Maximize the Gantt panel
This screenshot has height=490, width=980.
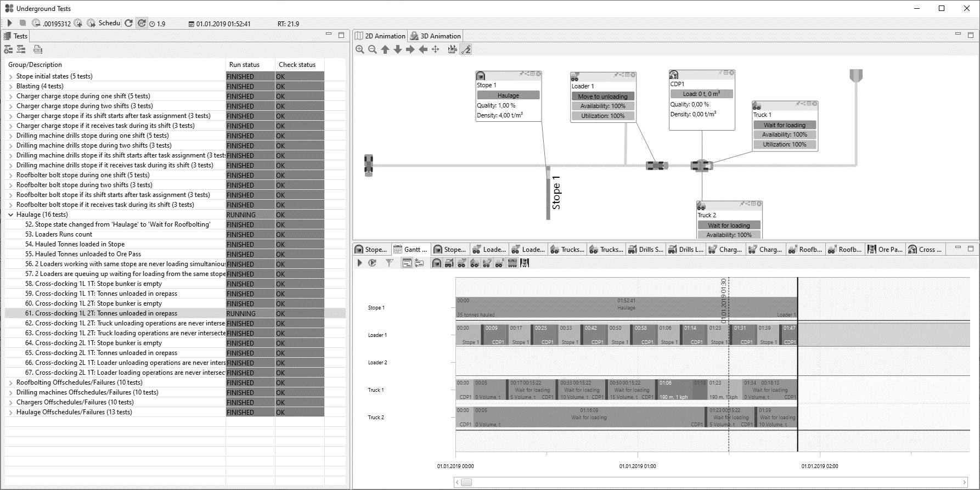point(971,248)
